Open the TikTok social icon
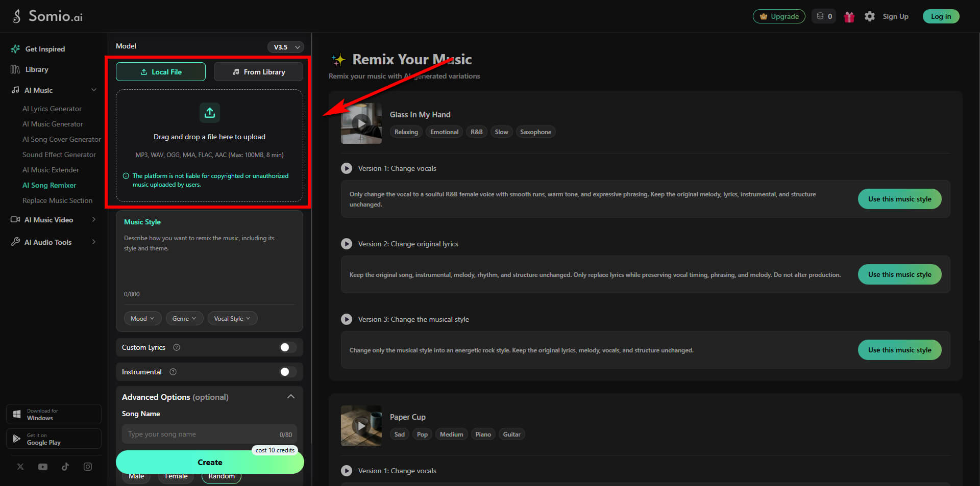This screenshot has width=980, height=486. click(65, 467)
